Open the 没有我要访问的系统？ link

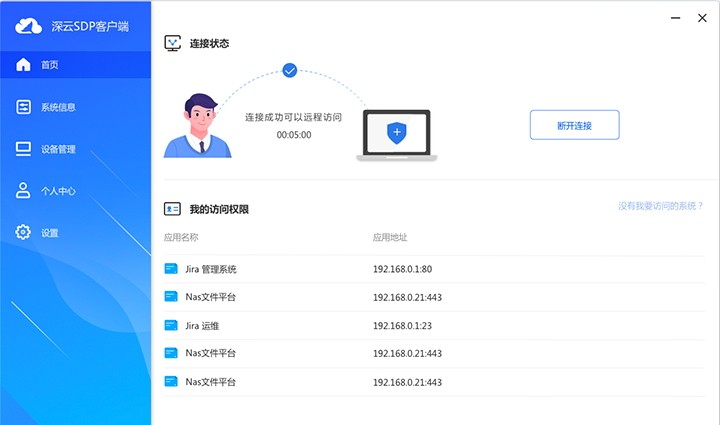tap(661, 206)
